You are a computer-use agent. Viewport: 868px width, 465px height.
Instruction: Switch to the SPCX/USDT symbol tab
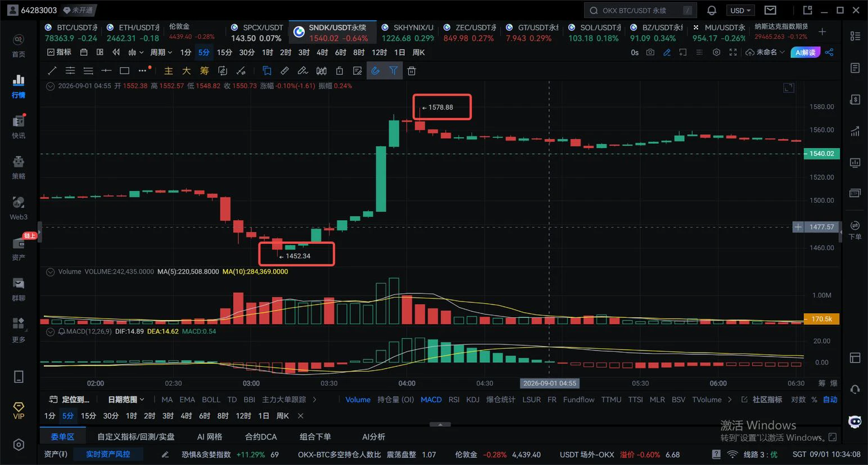click(x=257, y=33)
